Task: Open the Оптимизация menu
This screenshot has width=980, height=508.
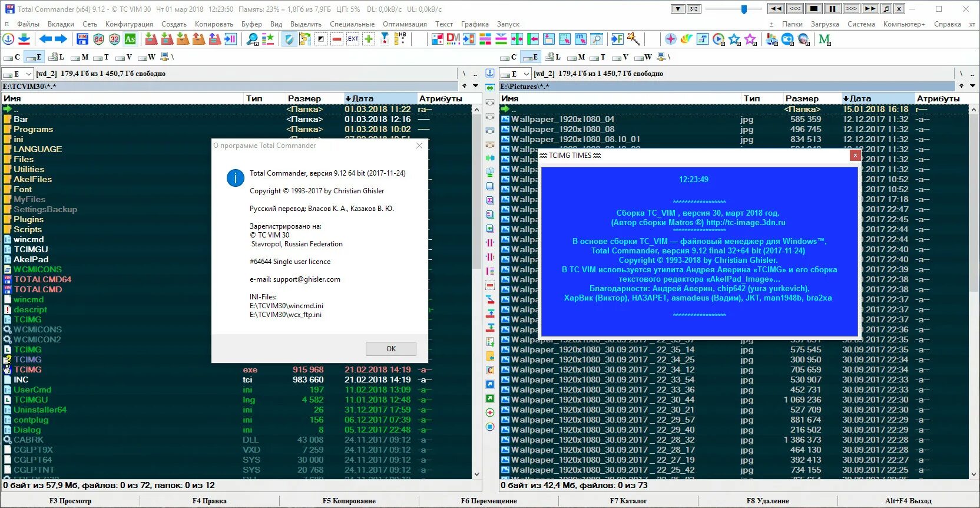Action: tap(405, 24)
